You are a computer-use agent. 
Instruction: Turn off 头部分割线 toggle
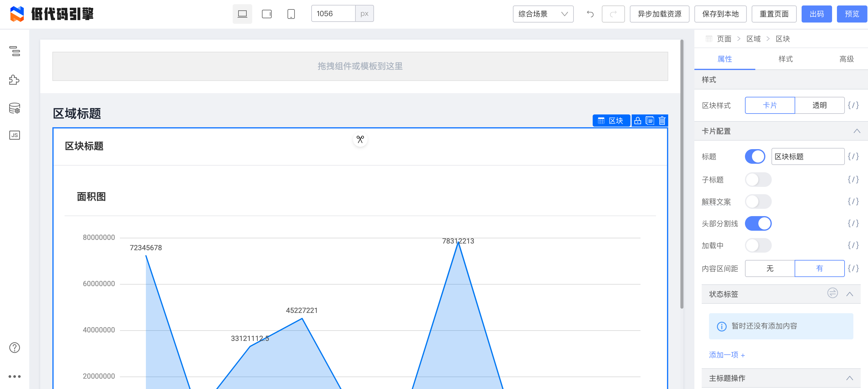[x=758, y=223]
